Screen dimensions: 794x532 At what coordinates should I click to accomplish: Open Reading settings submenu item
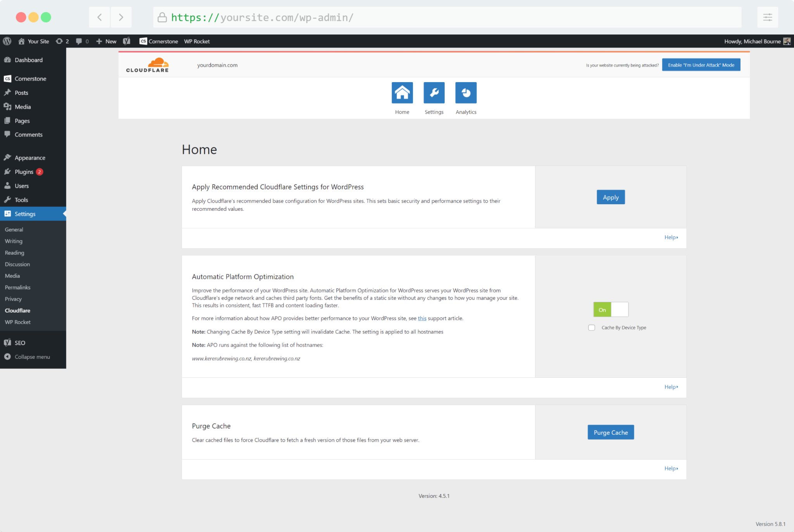tap(14, 253)
